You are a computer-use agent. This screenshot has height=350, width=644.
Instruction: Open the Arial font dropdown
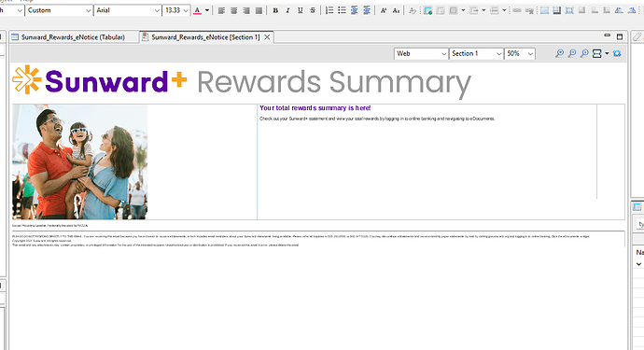coord(128,10)
